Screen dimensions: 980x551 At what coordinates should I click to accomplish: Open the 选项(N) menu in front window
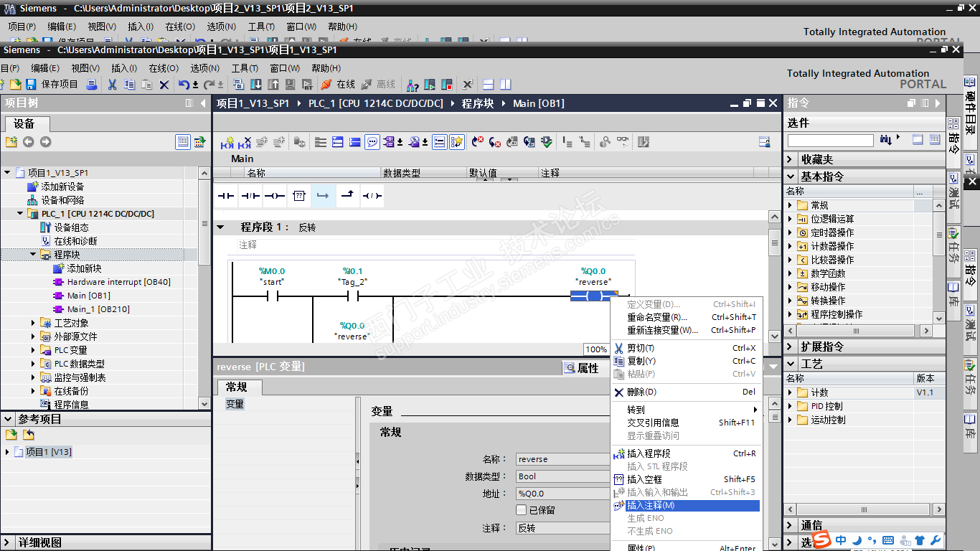pyautogui.click(x=205, y=68)
